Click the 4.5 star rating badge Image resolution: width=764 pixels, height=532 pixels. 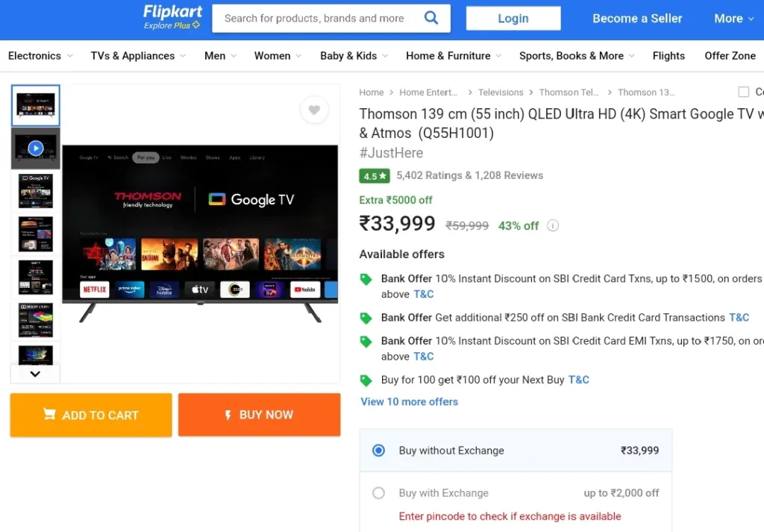pos(375,176)
